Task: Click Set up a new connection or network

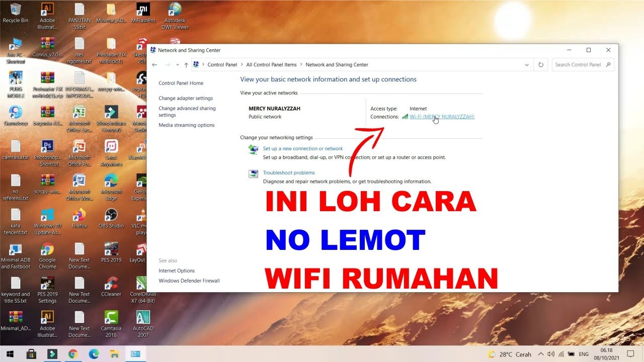Action: pyautogui.click(x=303, y=149)
